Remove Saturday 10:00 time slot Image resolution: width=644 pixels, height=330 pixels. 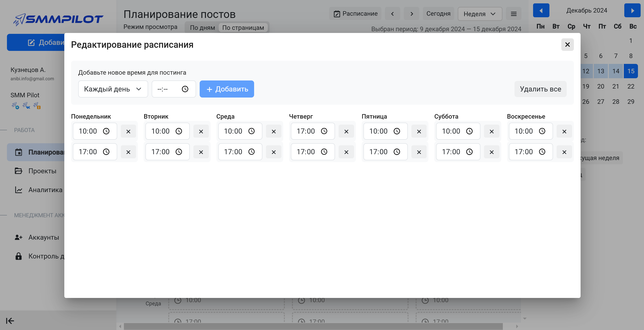pyautogui.click(x=491, y=131)
